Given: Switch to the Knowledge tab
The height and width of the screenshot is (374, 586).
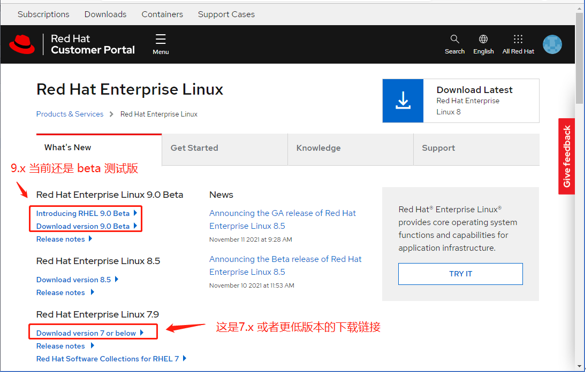Looking at the screenshot, I should click(351, 149).
